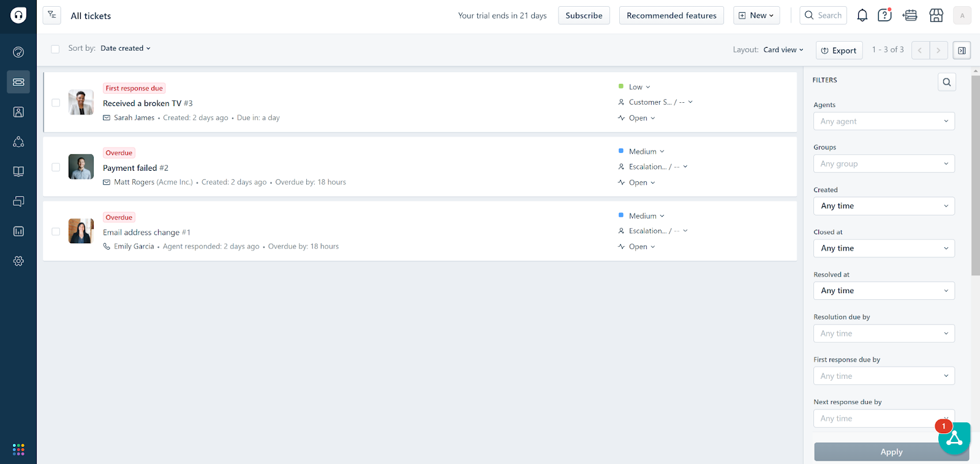Screen dimensions: 980x464
Task: Click the Search field in header
Action: [823, 15]
